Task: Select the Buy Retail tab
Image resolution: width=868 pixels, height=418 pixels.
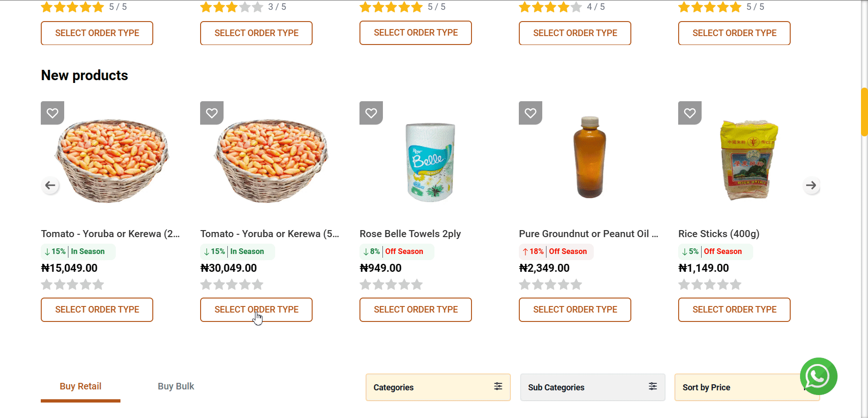Action: tap(81, 387)
